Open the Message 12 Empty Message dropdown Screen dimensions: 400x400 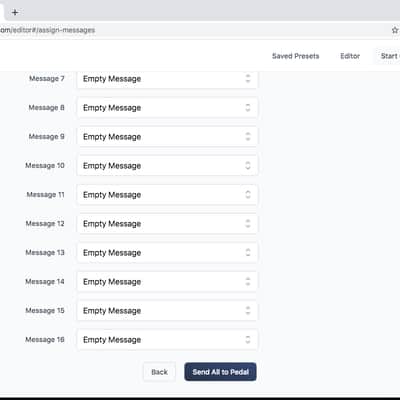pyautogui.click(x=167, y=224)
